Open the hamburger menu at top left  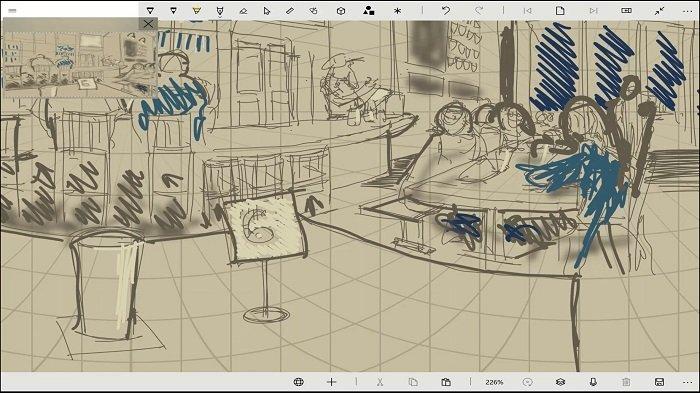12,11
